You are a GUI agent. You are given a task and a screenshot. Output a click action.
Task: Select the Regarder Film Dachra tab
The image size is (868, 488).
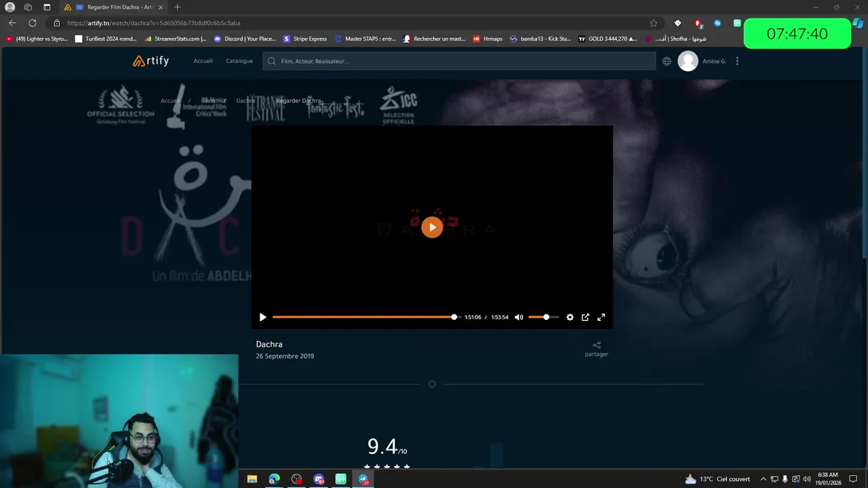(x=112, y=7)
